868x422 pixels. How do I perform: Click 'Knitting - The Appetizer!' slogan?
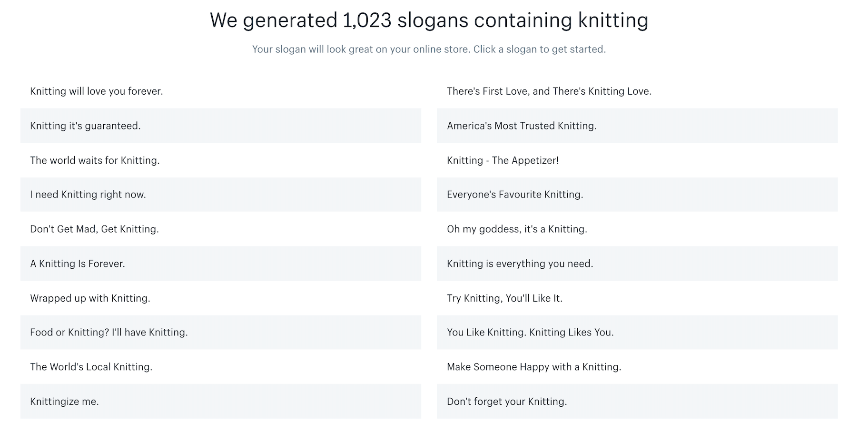click(x=503, y=160)
